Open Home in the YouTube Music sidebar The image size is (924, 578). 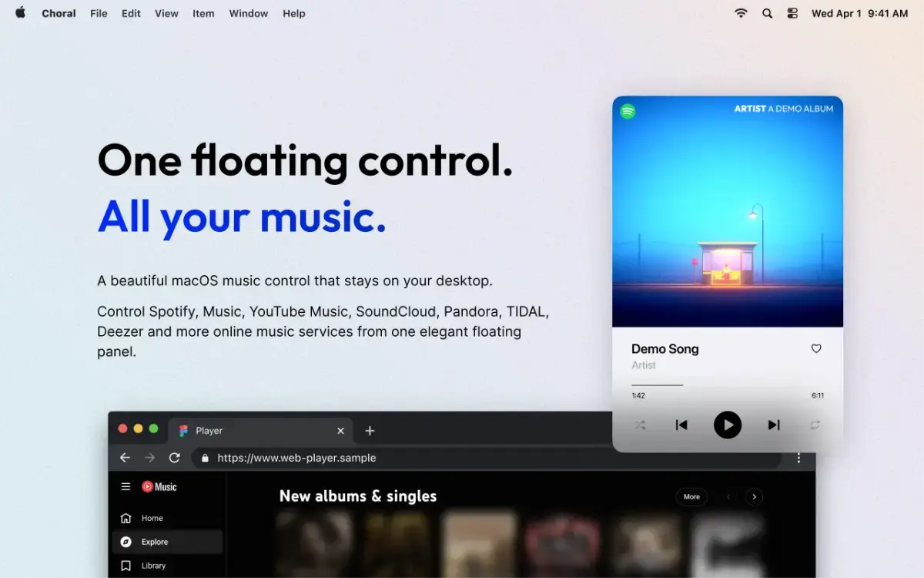click(x=167, y=518)
